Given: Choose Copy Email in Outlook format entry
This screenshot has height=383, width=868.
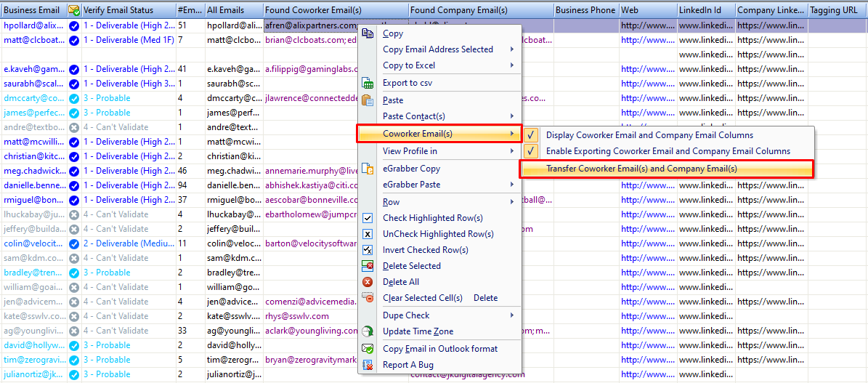Looking at the screenshot, I should coord(440,349).
